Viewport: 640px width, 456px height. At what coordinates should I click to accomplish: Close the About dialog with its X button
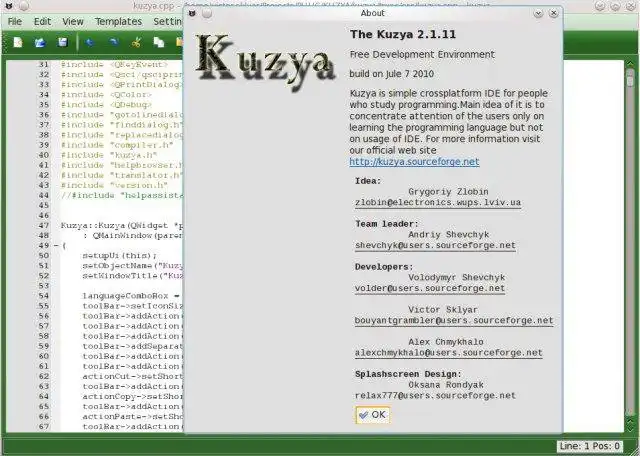tap(553, 13)
